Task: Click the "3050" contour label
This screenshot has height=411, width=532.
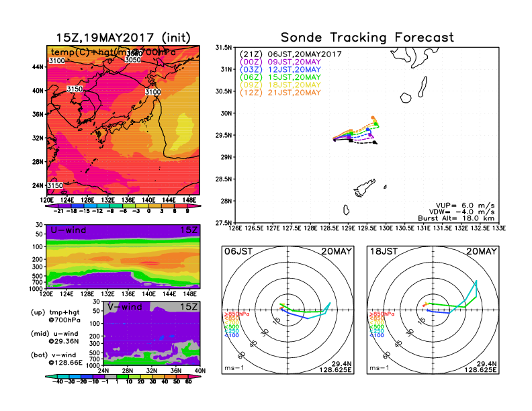Action: point(132,60)
